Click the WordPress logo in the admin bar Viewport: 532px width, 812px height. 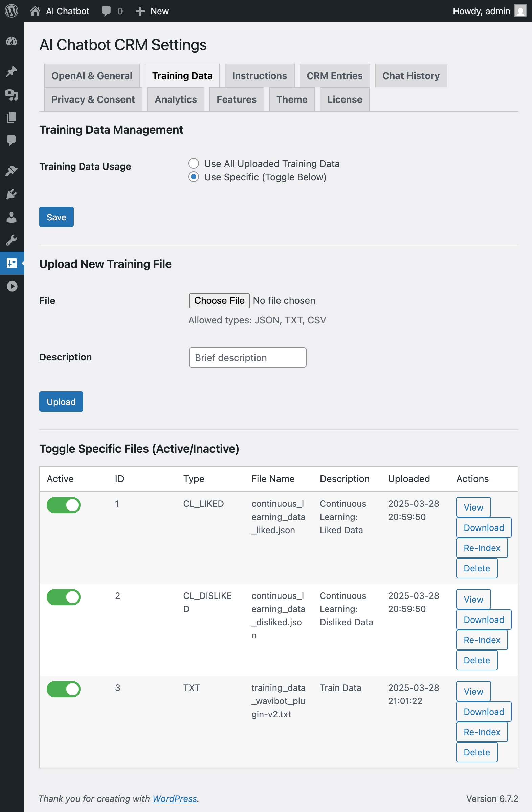click(x=12, y=11)
